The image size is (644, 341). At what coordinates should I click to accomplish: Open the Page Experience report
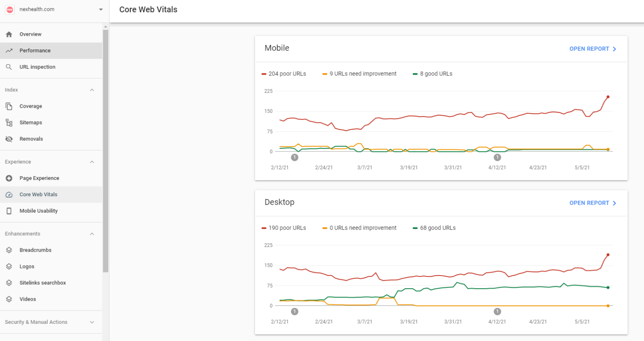9,178
